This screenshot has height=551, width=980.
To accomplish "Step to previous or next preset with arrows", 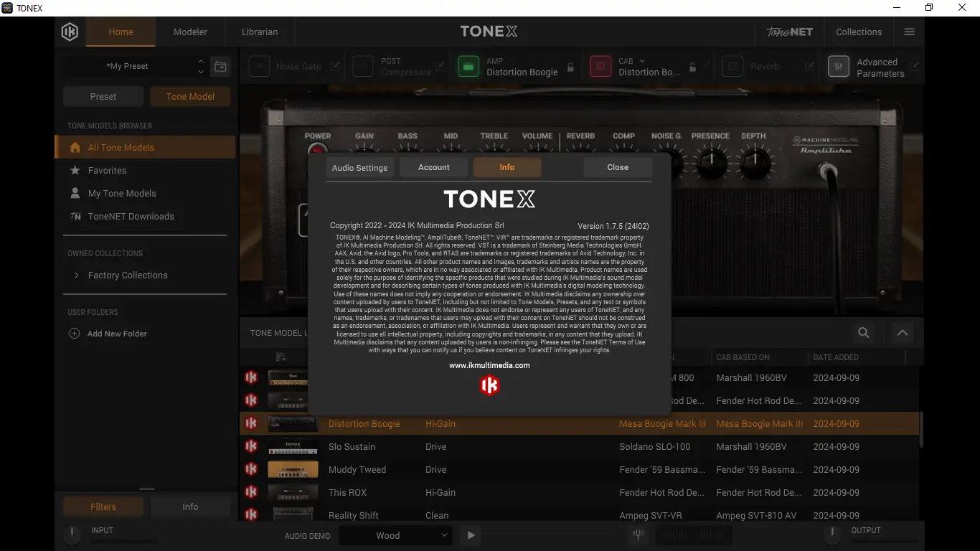I will pos(201,66).
